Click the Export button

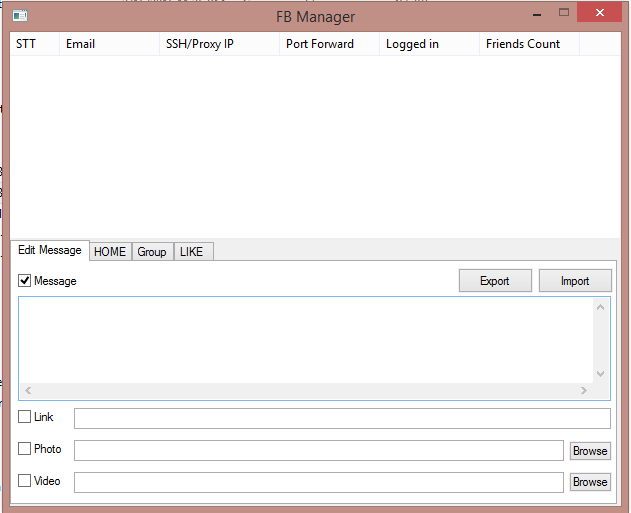pos(495,280)
